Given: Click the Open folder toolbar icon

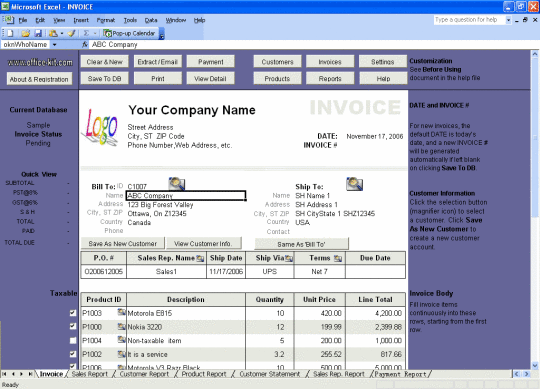Looking at the screenshot, I should point(25,33).
